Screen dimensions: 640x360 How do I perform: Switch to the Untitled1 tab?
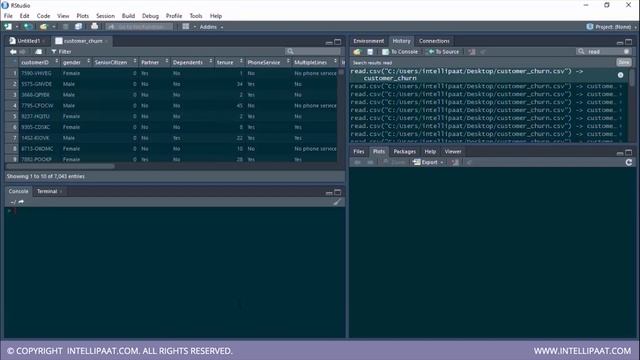[28, 41]
